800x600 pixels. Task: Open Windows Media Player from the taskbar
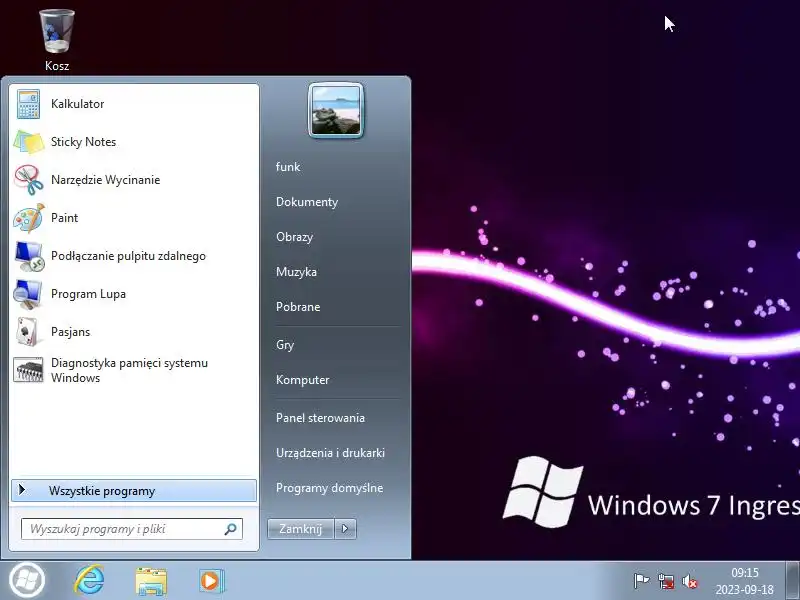click(x=211, y=581)
